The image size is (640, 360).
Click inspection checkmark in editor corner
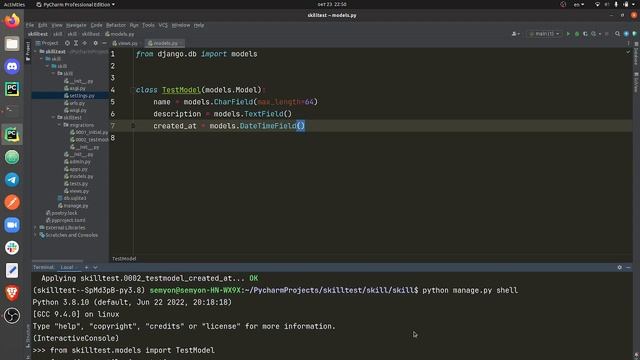628,52
